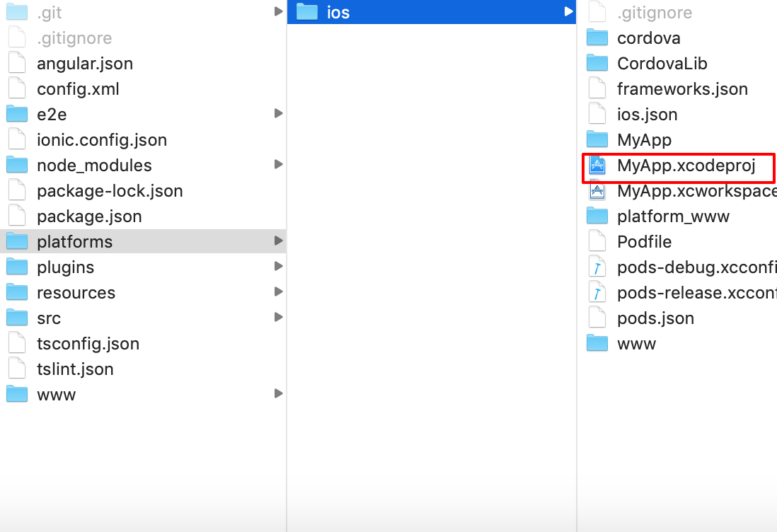Click the plugins folder icon
Screen dimensions: 777x532
pos(17,267)
